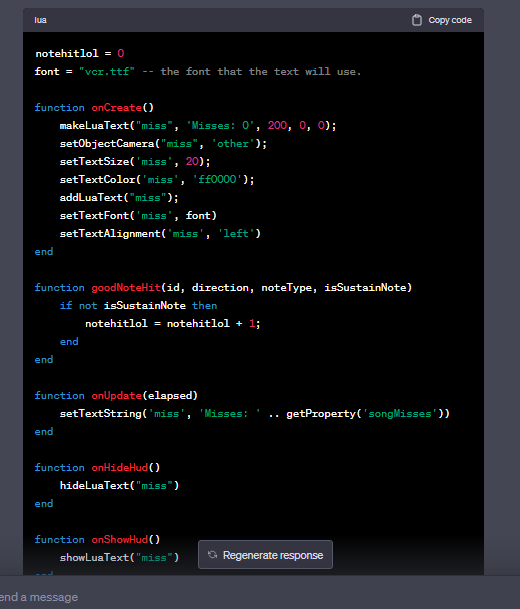The height and width of the screenshot is (609, 520).
Task: Click the 'Misses: 0' string in makeLuaText
Action: (x=220, y=125)
